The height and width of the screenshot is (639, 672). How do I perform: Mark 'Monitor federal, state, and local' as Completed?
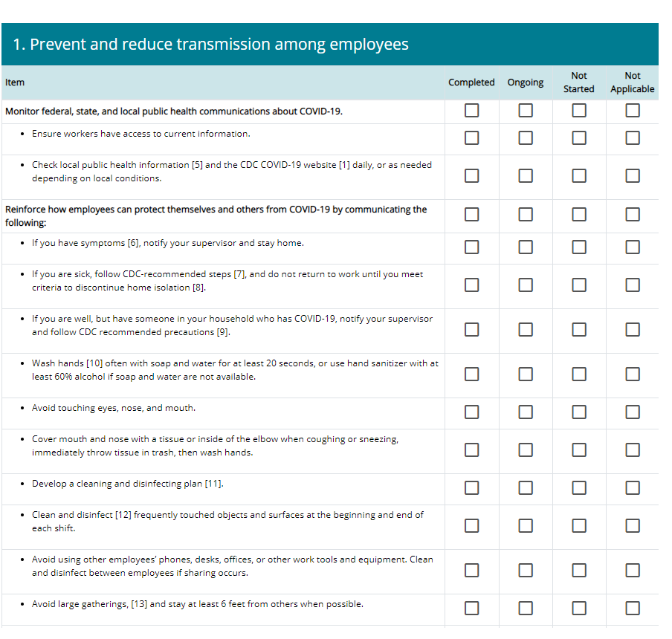pyautogui.click(x=471, y=111)
